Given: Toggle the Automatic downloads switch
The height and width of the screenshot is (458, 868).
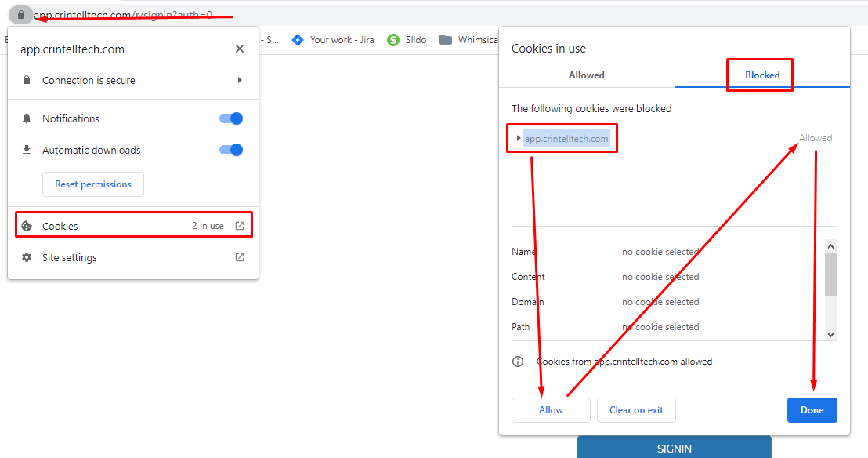Looking at the screenshot, I should pyautogui.click(x=231, y=151).
